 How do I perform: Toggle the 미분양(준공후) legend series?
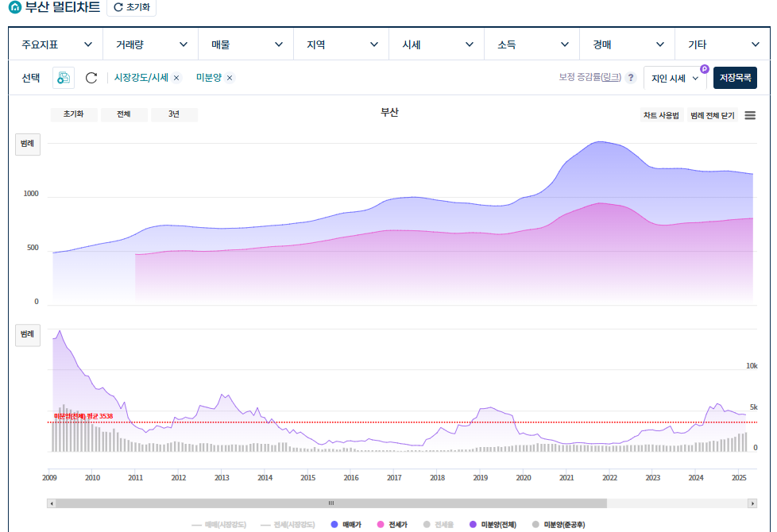(558, 525)
